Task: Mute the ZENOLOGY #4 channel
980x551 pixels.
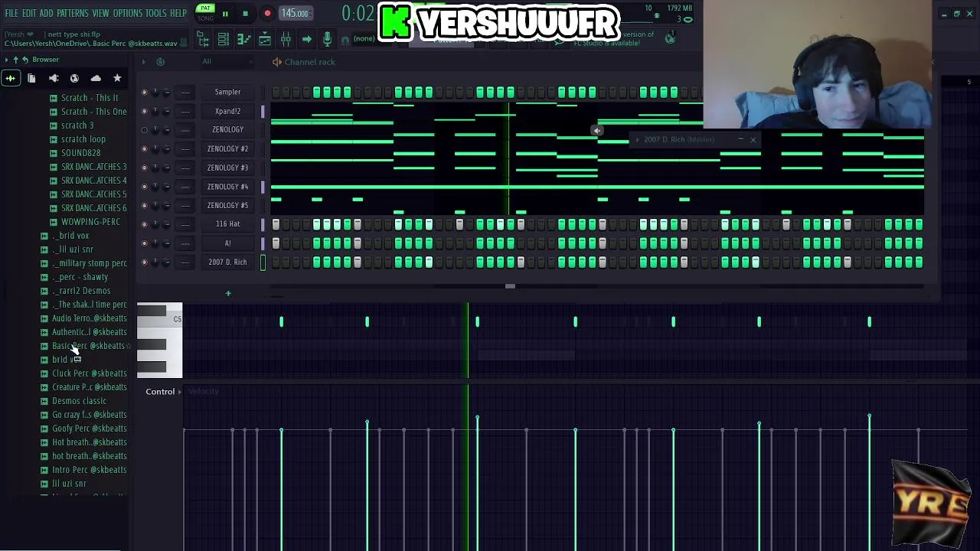Action: [x=144, y=186]
